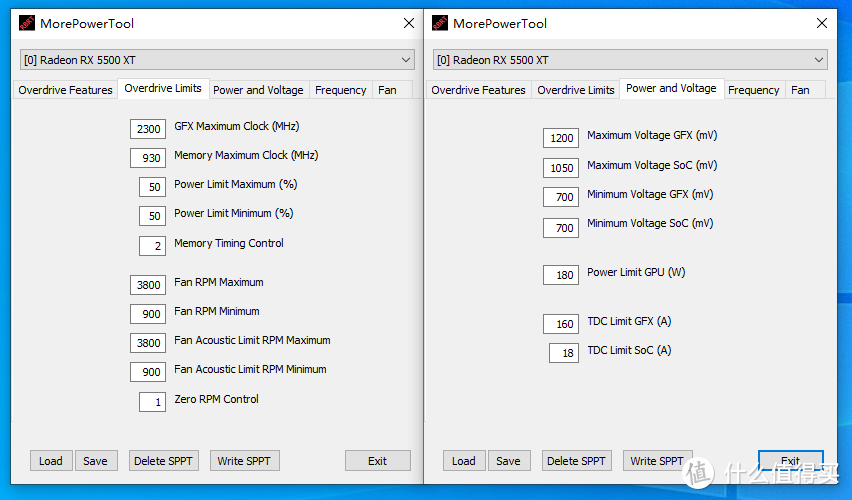Click the Fan RPM Maximum field
Image resolution: width=852 pixels, height=500 pixels.
pyautogui.click(x=148, y=285)
